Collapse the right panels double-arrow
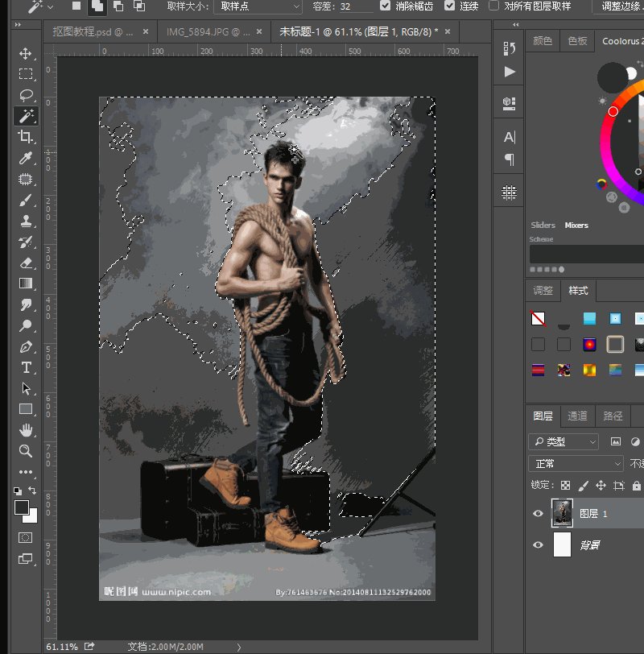Screen dimensions: 644x654 516,25
